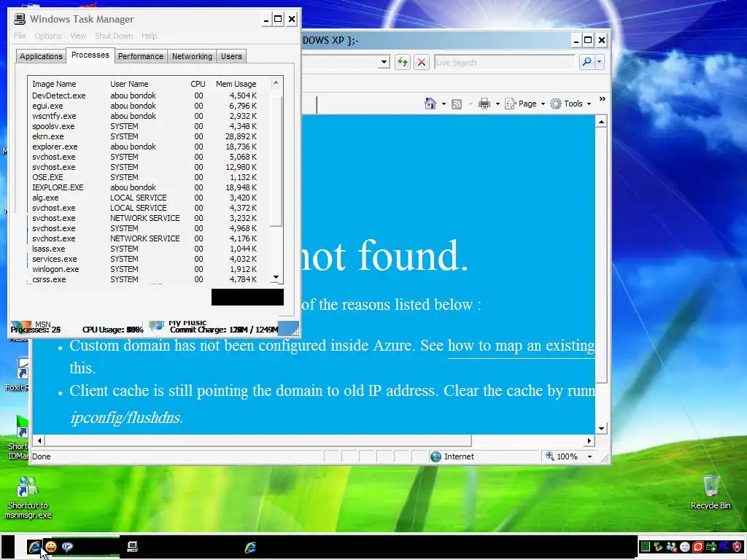
Task: Expand the Home button dropdown arrow
Action: (444, 104)
